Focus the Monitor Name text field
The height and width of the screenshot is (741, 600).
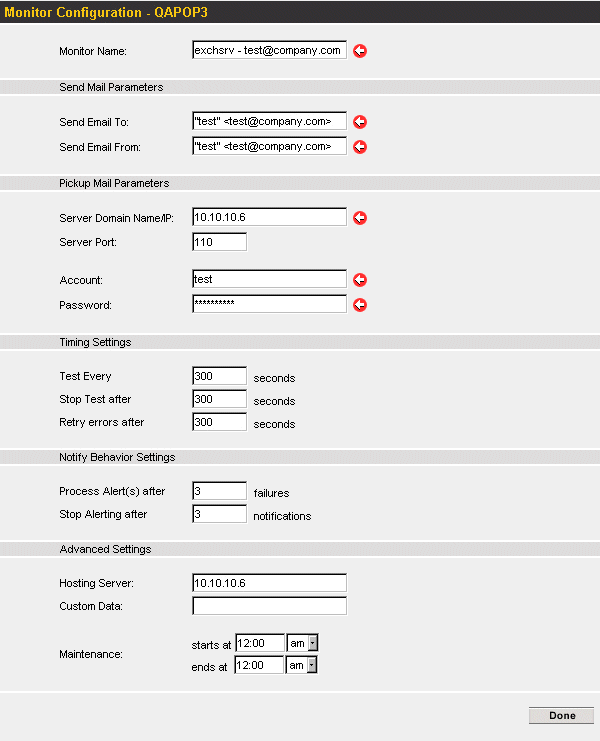pos(269,50)
